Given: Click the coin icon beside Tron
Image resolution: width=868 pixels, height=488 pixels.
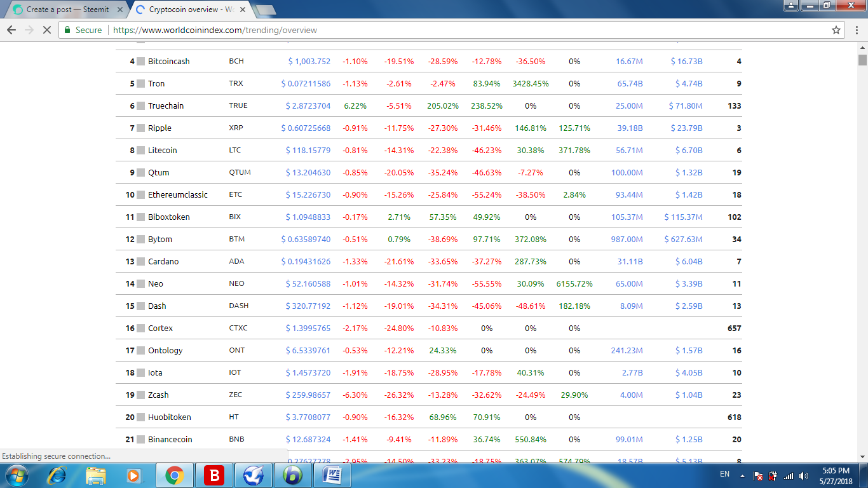Looking at the screenshot, I should coord(141,84).
